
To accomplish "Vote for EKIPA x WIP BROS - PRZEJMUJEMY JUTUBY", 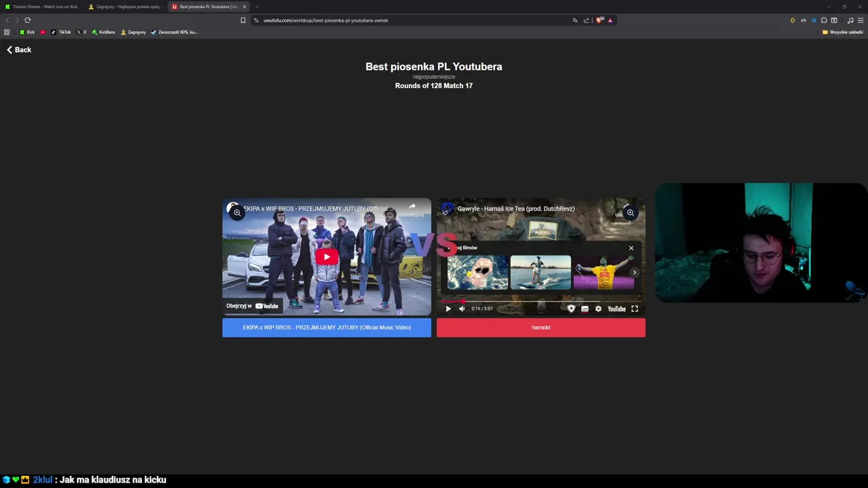I will 327,327.
